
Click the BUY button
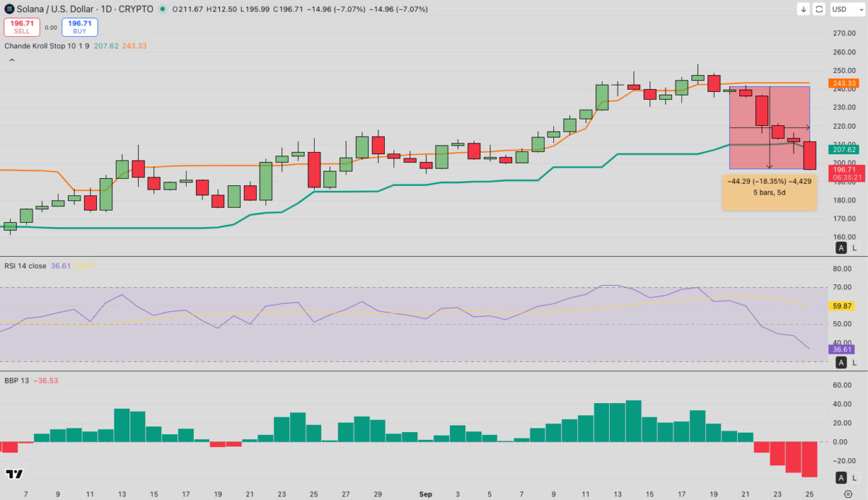(x=80, y=27)
